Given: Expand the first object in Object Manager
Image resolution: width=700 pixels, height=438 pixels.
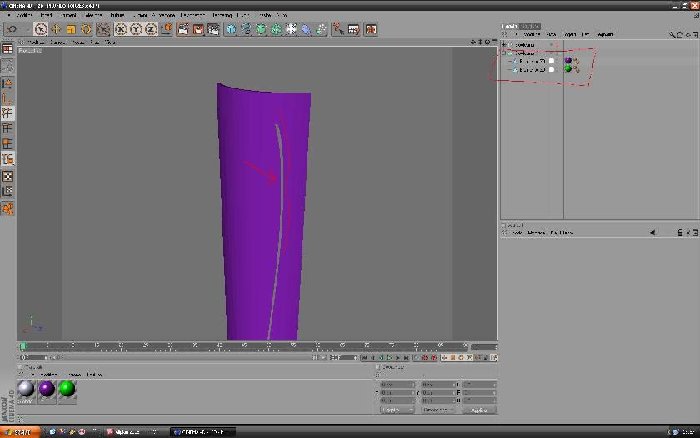Looking at the screenshot, I should pos(504,45).
